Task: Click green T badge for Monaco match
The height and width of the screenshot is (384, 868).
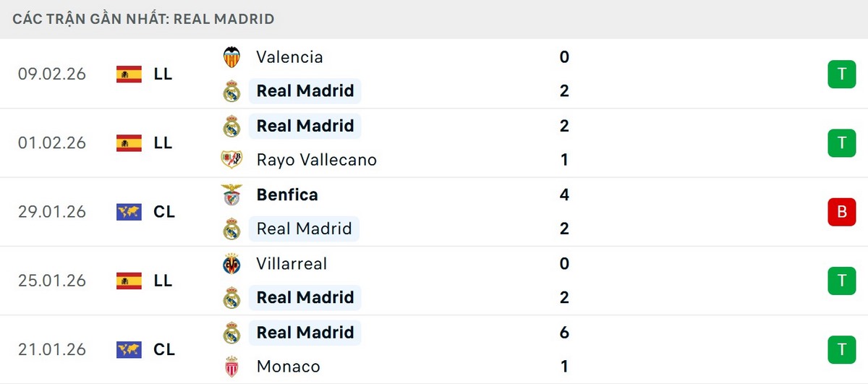Action: (841, 349)
